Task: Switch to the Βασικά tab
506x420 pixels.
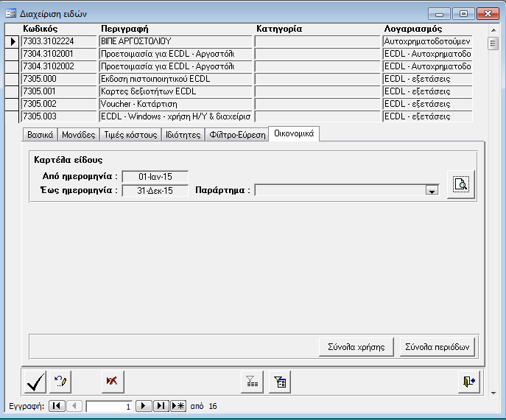Action: pyautogui.click(x=40, y=135)
